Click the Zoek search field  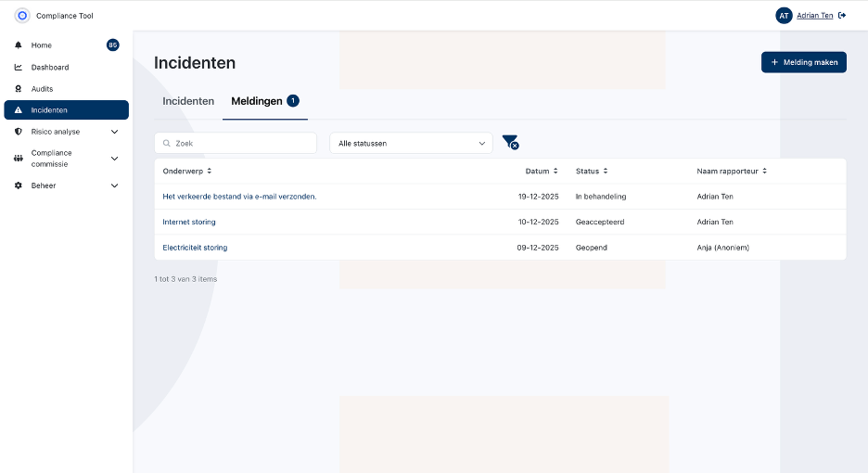(x=236, y=144)
